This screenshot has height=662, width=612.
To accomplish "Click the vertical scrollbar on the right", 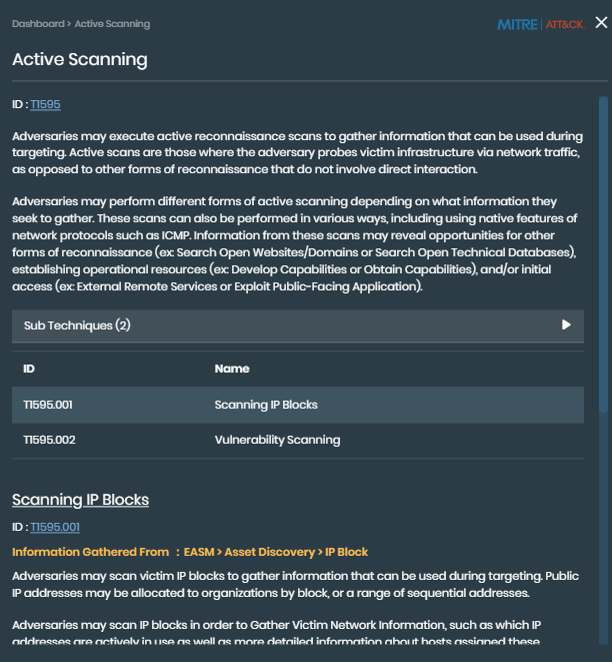I will click(x=603, y=250).
